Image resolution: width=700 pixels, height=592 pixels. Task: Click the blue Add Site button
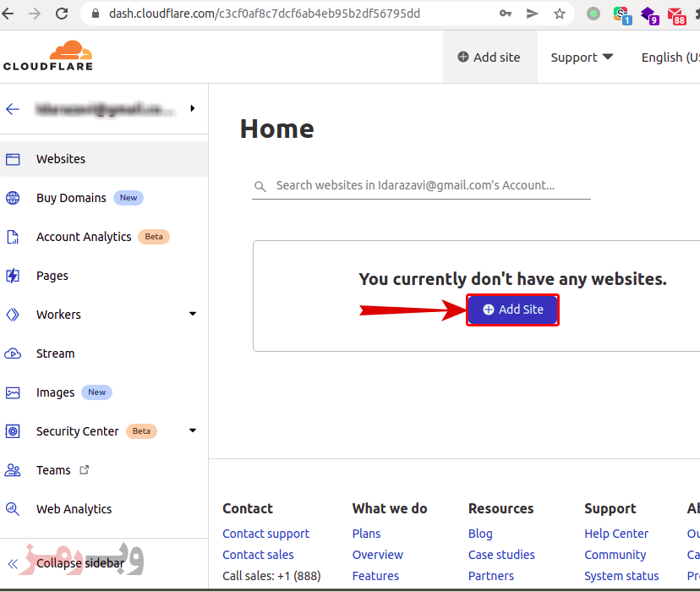point(512,310)
